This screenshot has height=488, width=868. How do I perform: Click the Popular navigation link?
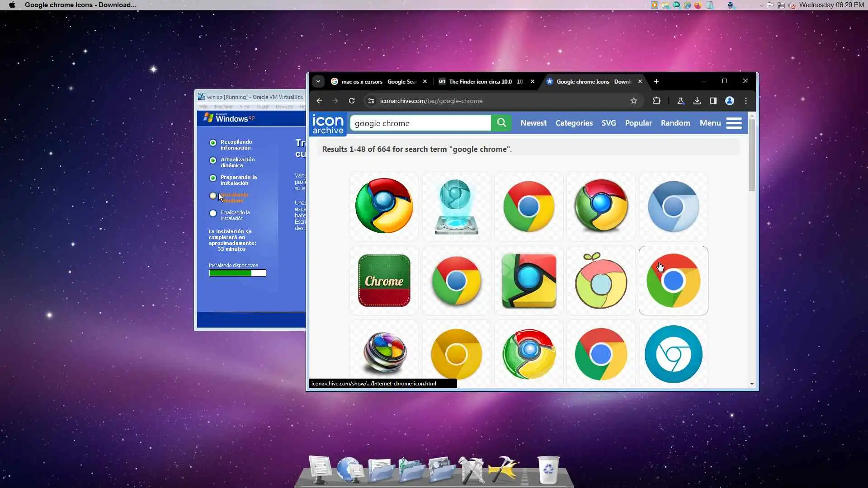[x=638, y=123]
